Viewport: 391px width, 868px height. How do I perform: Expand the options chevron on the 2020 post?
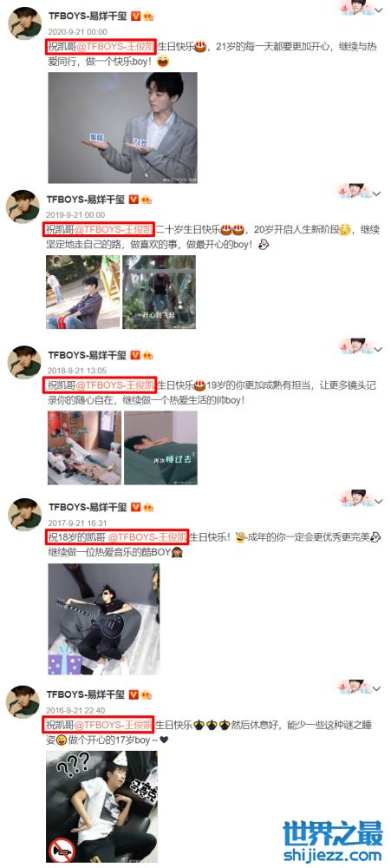[379, 10]
